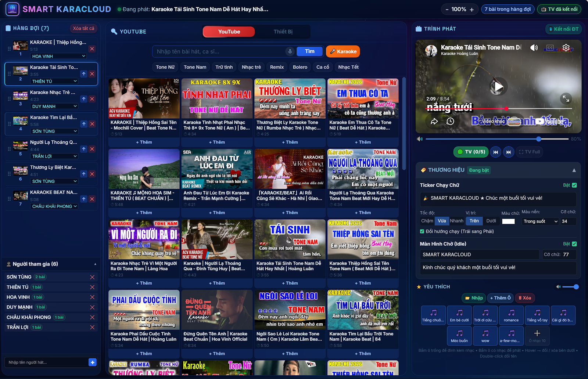Move KARAOKE BEAT NA... song up

tap(84, 199)
